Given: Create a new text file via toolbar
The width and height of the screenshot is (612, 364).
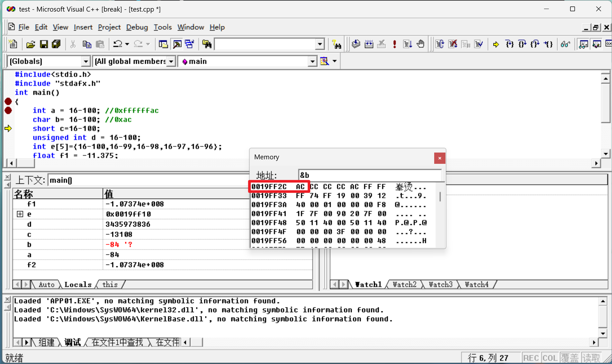Looking at the screenshot, I should click(13, 44).
